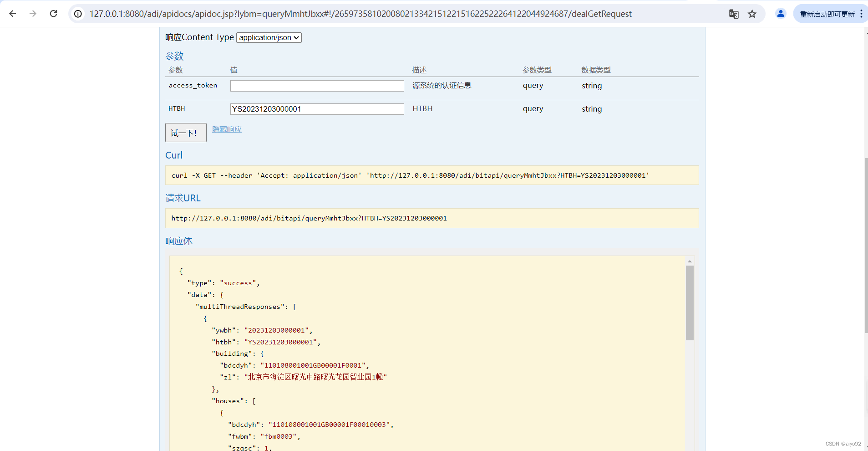Click the curl command text block
Screen dimensions: 868x451
tap(432, 175)
